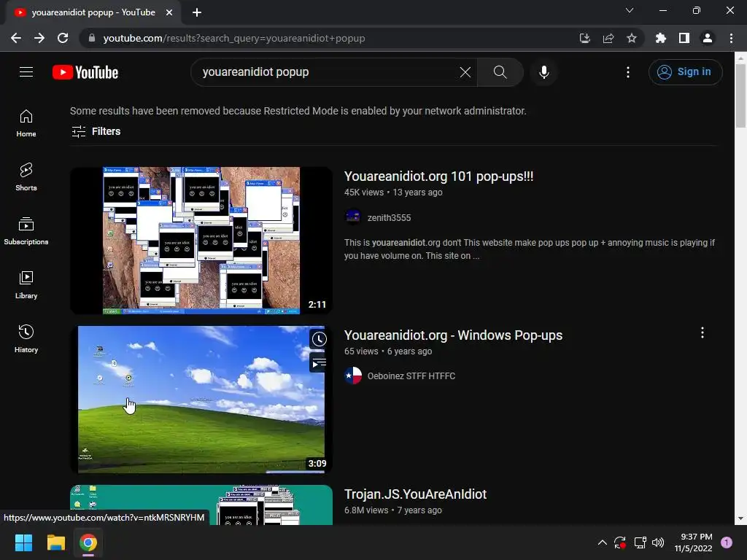
Task: Open Chrome three-dot menu
Action: pos(731,38)
